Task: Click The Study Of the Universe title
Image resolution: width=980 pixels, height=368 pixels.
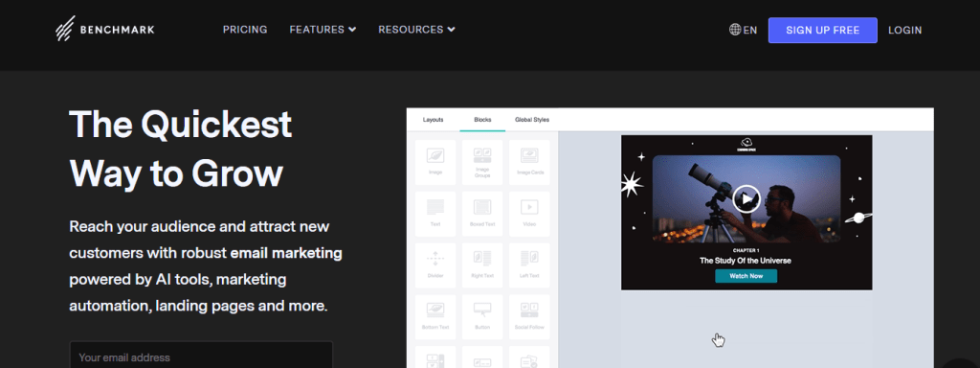Action: coord(745,261)
